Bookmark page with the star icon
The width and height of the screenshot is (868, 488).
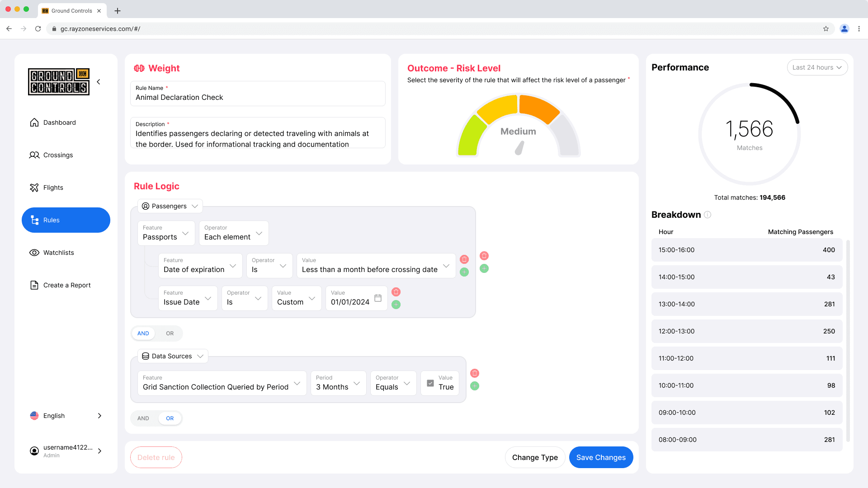click(x=826, y=29)
